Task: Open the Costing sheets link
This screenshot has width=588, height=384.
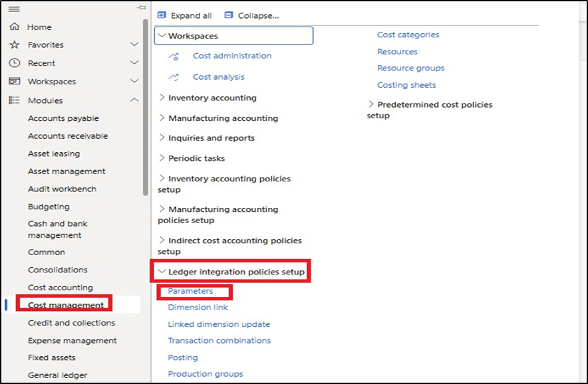Action: tap(406, 85)
